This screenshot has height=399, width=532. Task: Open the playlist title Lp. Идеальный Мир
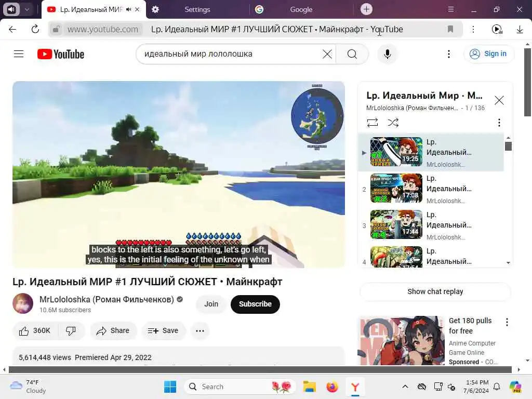(424, 96)
